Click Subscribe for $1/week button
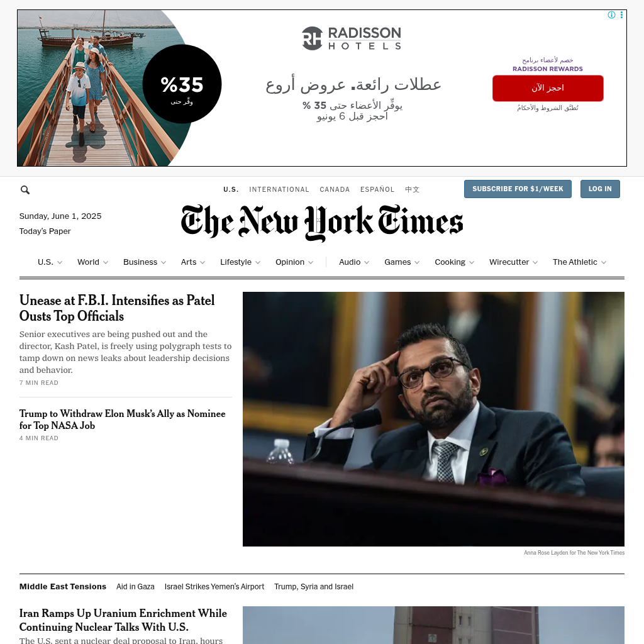Image resolution: width=644 pixels, height=644 pixels. 518,189
